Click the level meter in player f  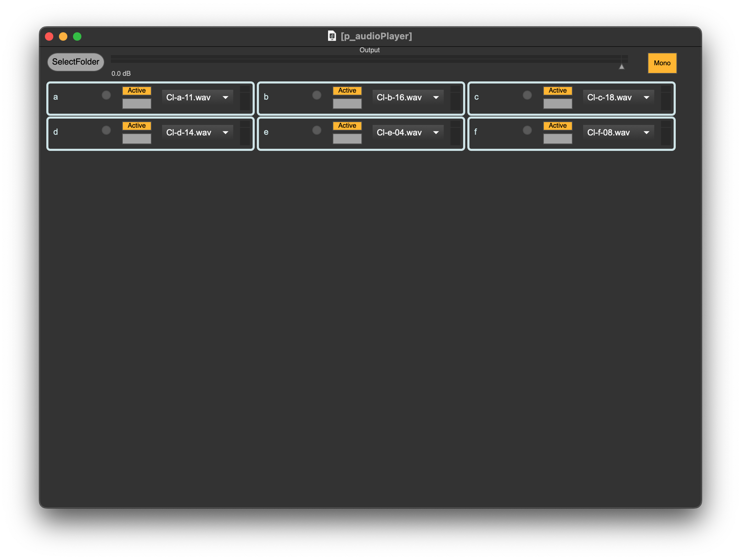coord(666,133)
